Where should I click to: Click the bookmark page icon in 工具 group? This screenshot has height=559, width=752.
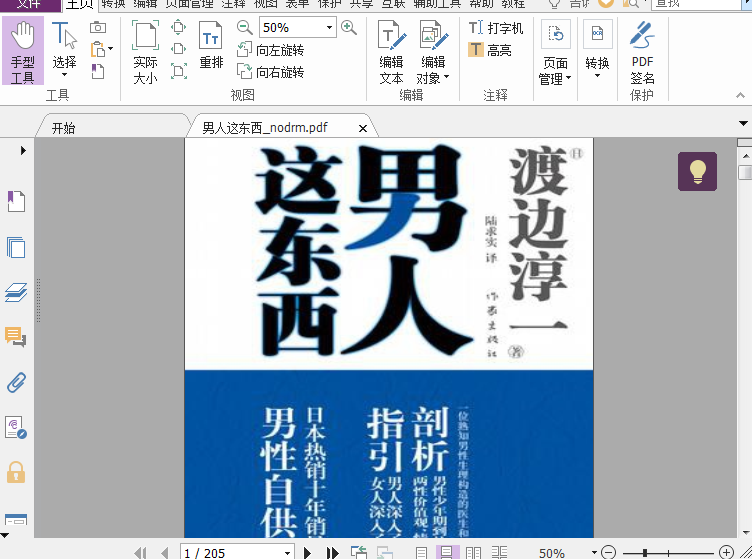[98, 71]
